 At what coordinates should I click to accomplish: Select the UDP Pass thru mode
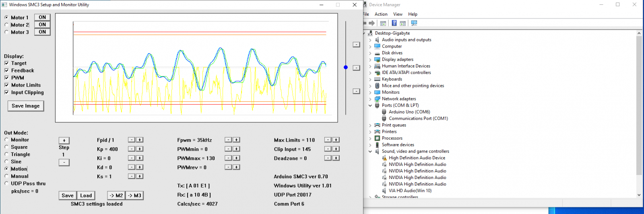coord(6,183)
